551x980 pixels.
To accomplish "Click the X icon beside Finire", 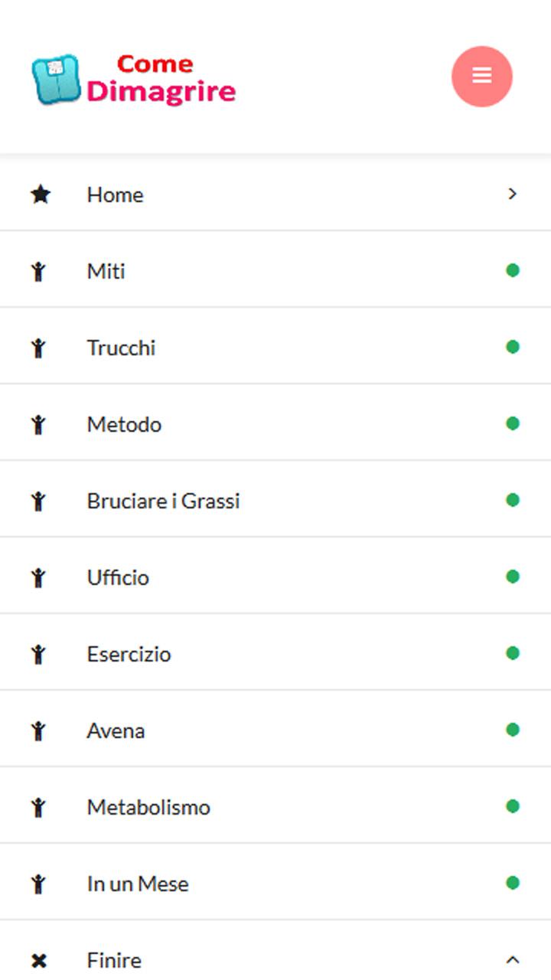I will 39,960.
